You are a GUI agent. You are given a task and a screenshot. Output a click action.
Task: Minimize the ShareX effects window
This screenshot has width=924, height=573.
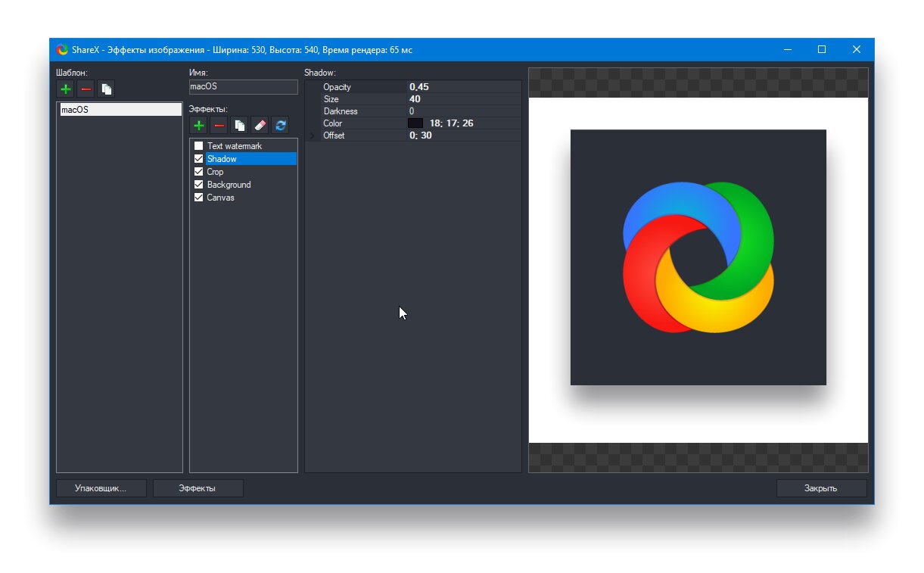(788, 50)
